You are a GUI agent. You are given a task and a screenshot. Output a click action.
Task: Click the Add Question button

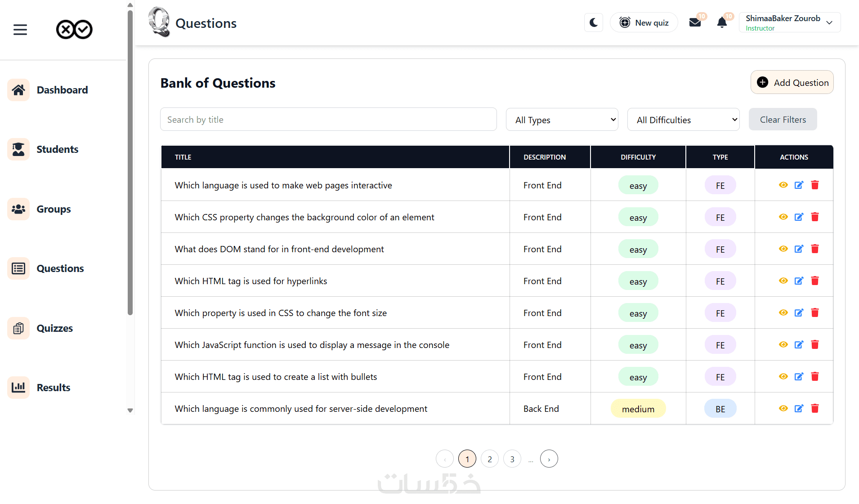pos(792,83)
